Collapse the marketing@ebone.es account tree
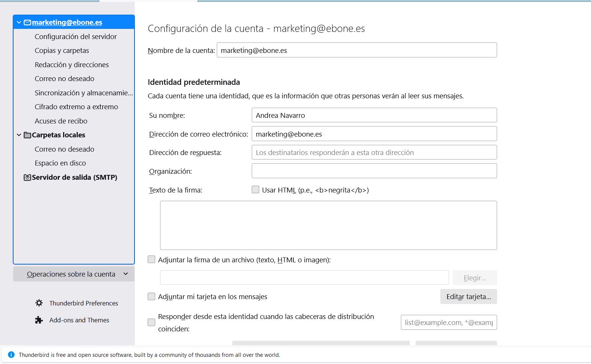Image resolution: width=591 pixels, height=364 pixels. (x=19, y=23)
